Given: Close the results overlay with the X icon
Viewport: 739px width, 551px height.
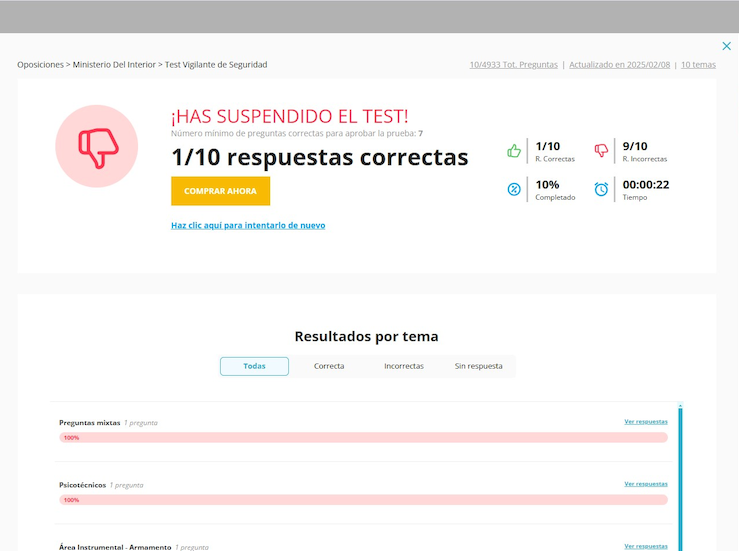Looking at the screenshot, I should click(x=726, y=46).
